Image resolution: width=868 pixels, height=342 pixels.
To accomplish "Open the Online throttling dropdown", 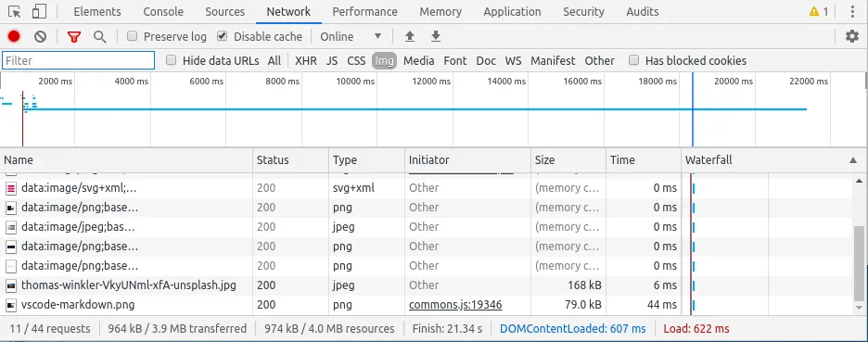I will (x=351, y=36).
